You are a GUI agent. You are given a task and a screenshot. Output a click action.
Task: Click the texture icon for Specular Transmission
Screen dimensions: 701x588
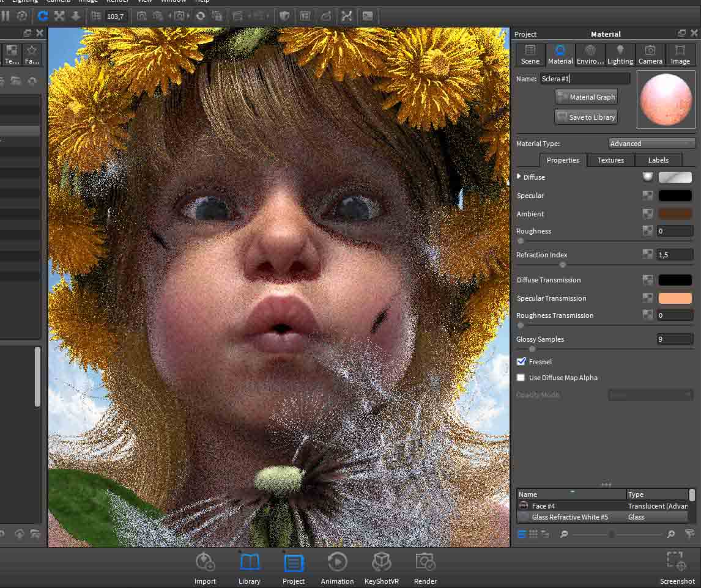pyautogui.click(x=647, y=298)
